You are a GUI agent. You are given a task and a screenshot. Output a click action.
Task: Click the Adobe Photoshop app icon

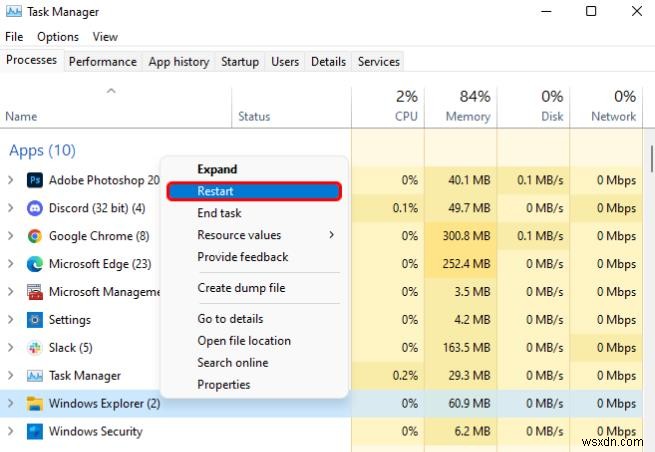click(35, 180)
